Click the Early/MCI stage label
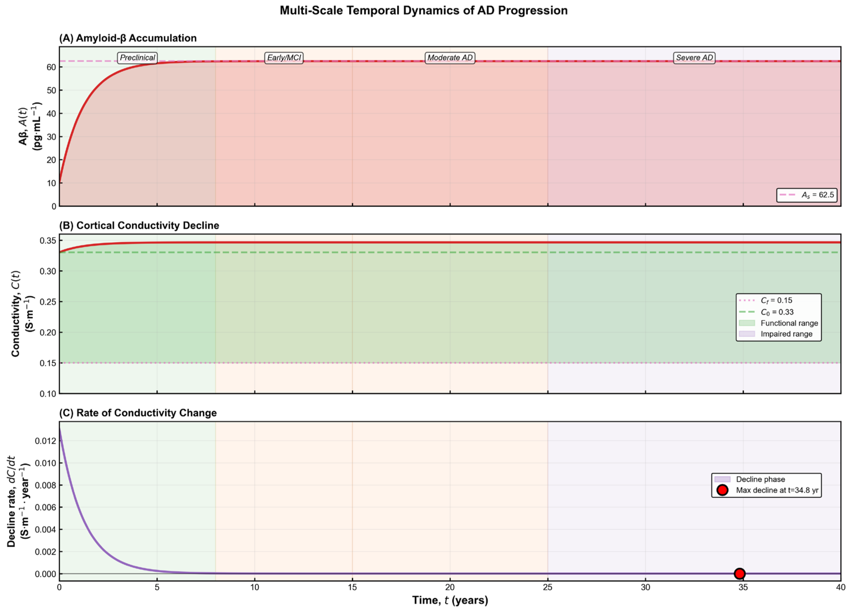 click(x=284, y=58)
